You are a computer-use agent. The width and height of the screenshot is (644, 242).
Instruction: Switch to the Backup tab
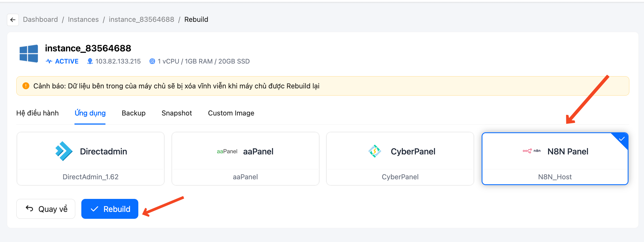tap(134, 113)
